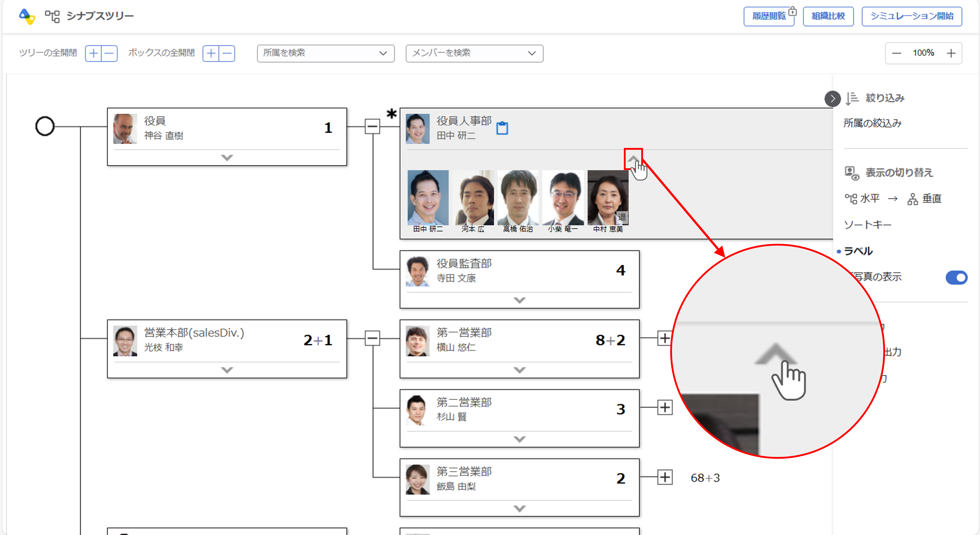Collapse all tree nodes with minus icon
The width and height of the screenshot is (980, 535).
[109, 53]
